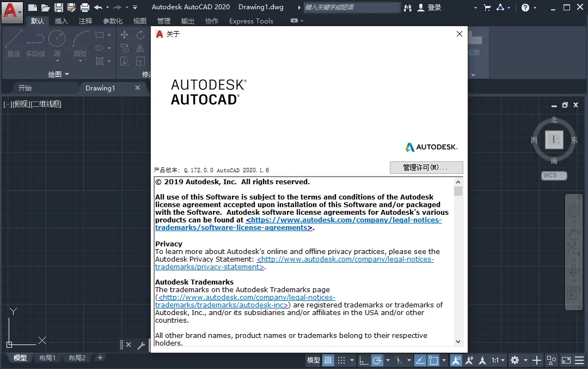Image resolution: width=588 pixels, height=369 pixels.
Task: Expand the Quick Access toolbar customize dropdown
Action: (135, 7)
